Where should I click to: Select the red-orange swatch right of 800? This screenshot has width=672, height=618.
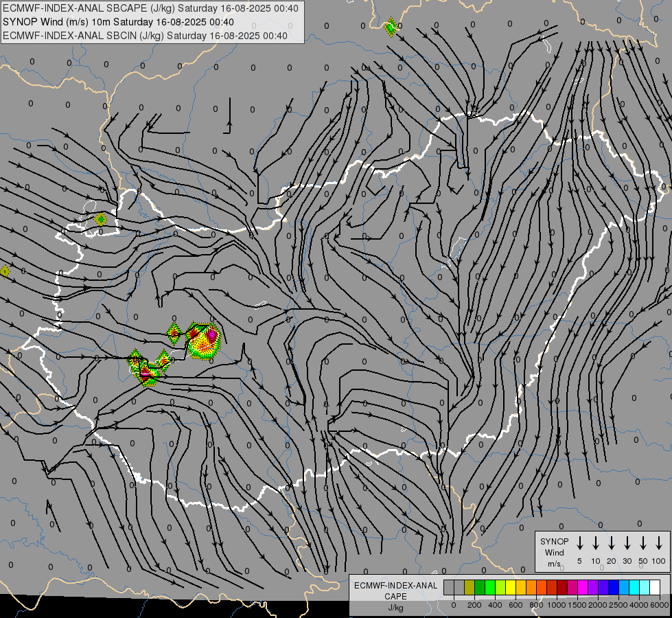point(542,587)
